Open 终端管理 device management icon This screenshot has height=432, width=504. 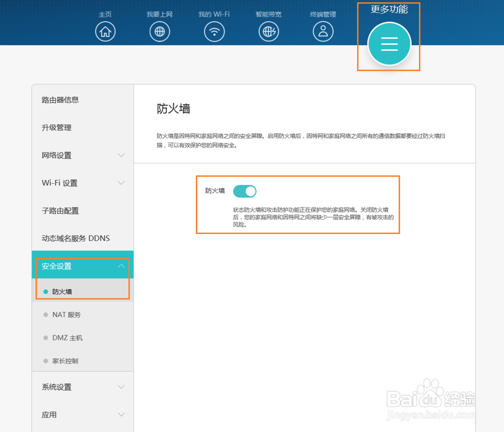(x=323, y=31)
